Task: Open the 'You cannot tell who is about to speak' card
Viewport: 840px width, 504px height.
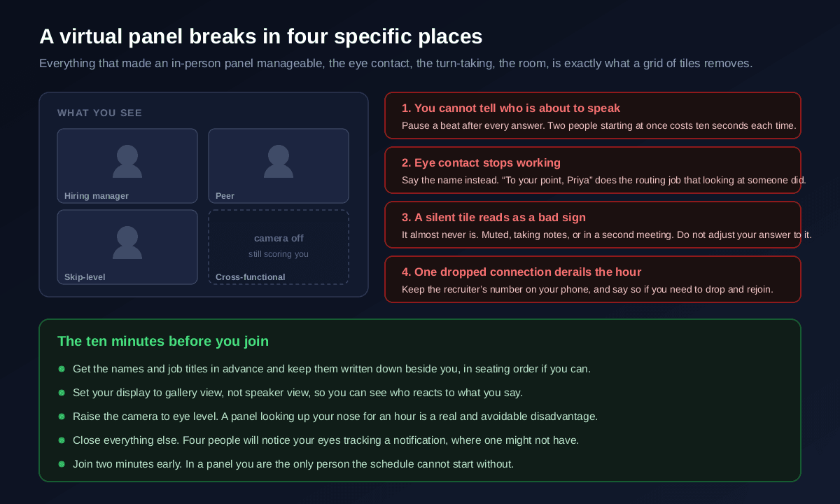Action: point(593,115)
